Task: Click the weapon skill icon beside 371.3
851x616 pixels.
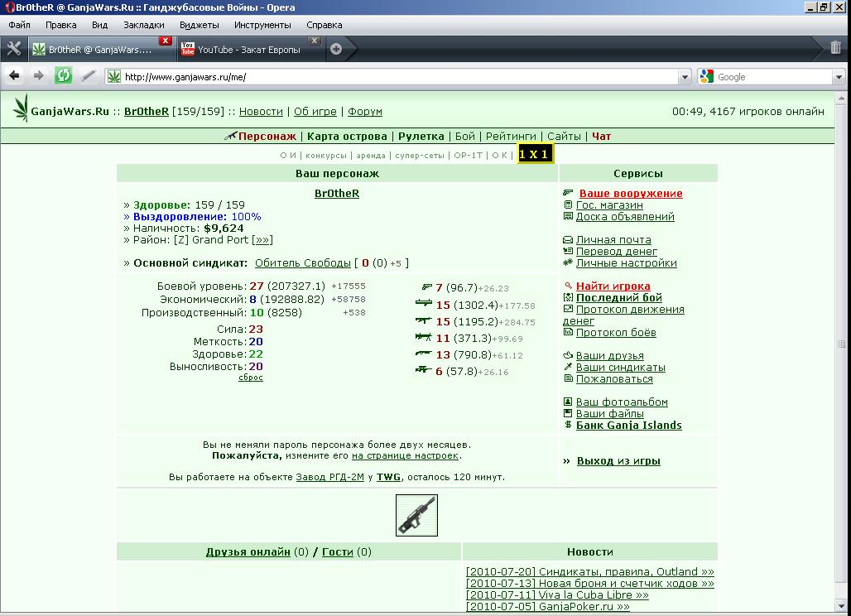Action: [423, 337]
